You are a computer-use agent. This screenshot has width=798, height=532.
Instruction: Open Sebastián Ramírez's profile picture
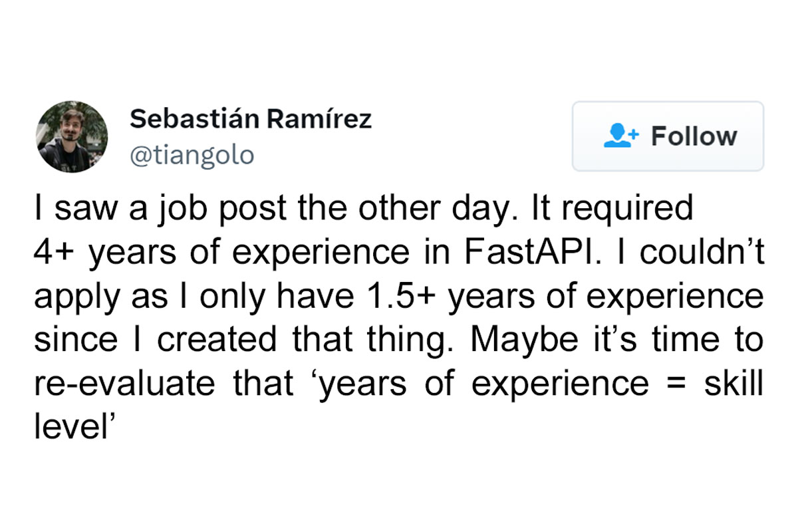[x=72, y=136]
